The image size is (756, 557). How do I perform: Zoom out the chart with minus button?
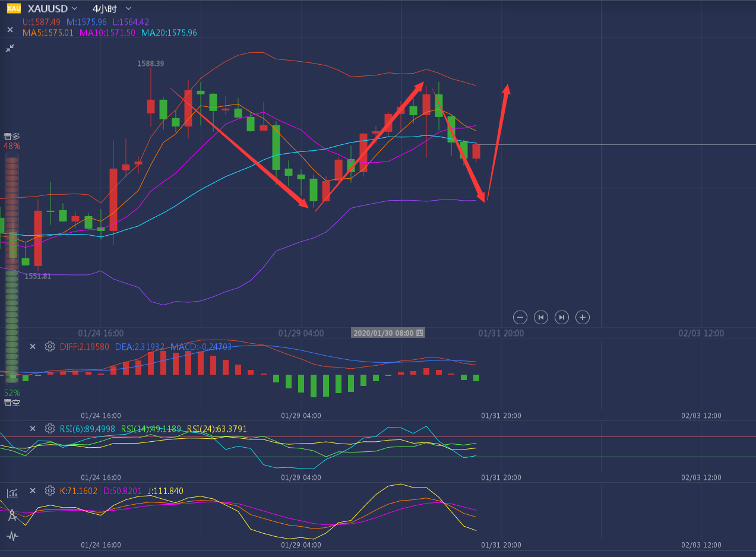(520, 317)
